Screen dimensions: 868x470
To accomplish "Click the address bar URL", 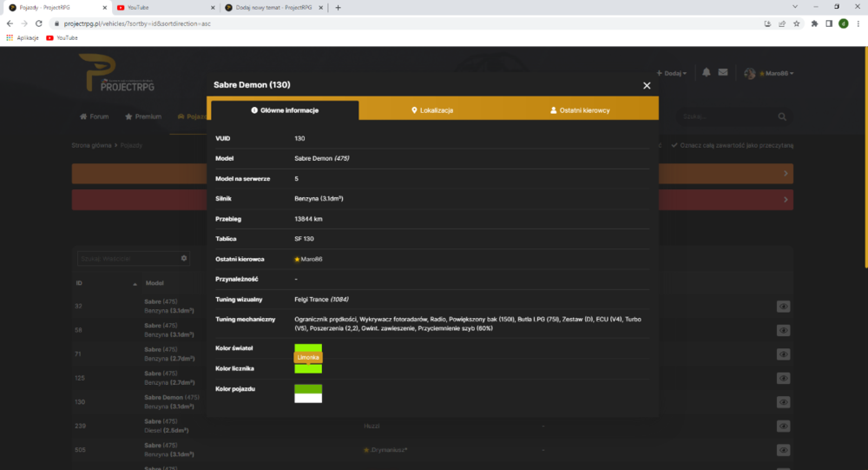I will tap(137, 23).
